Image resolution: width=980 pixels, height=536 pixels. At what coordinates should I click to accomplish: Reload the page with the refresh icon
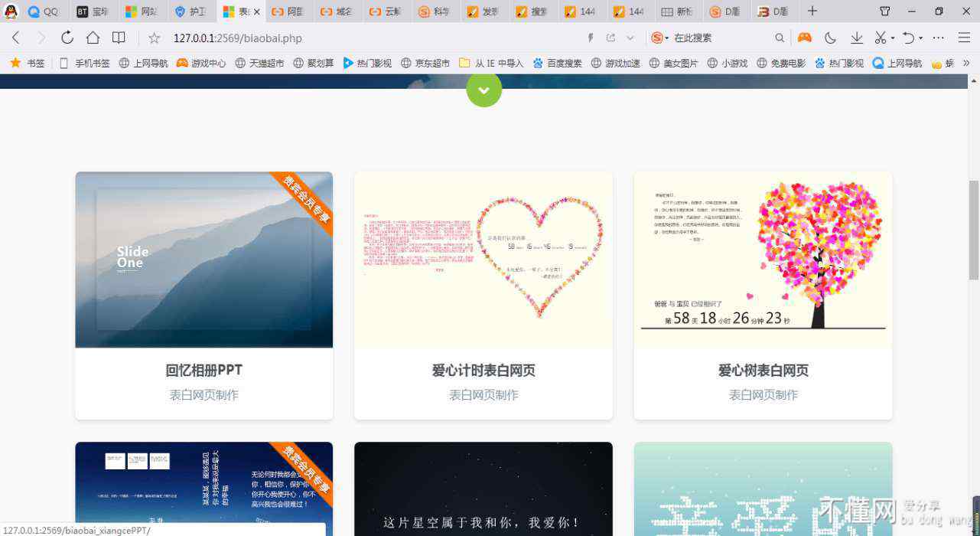[67, 38]
